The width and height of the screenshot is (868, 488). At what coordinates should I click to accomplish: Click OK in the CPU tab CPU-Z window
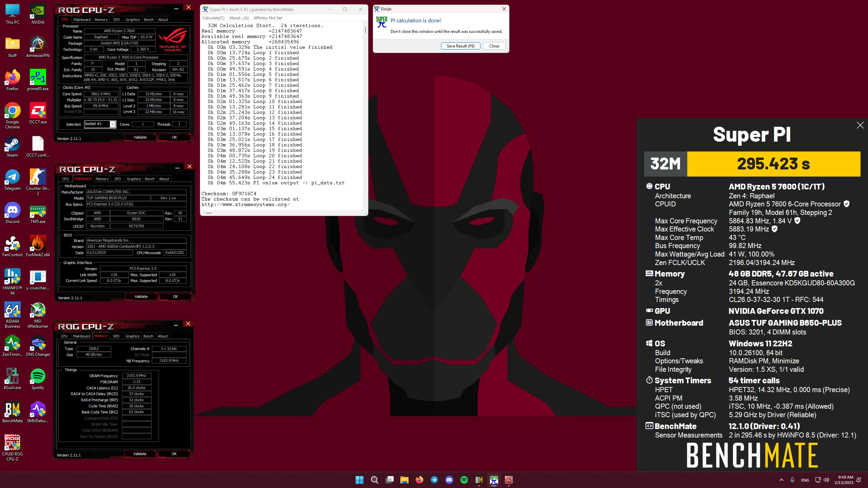click(174, 137)
